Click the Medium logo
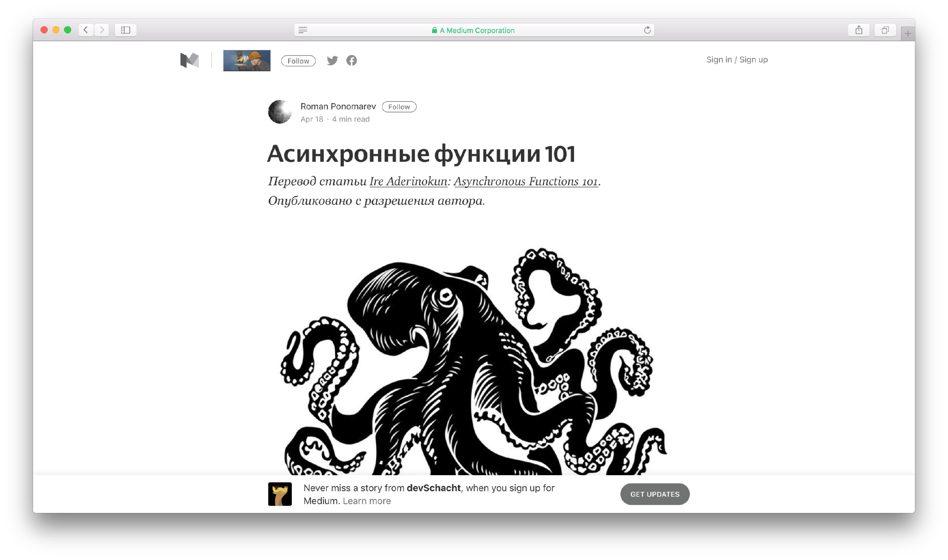 click(189, 60)
